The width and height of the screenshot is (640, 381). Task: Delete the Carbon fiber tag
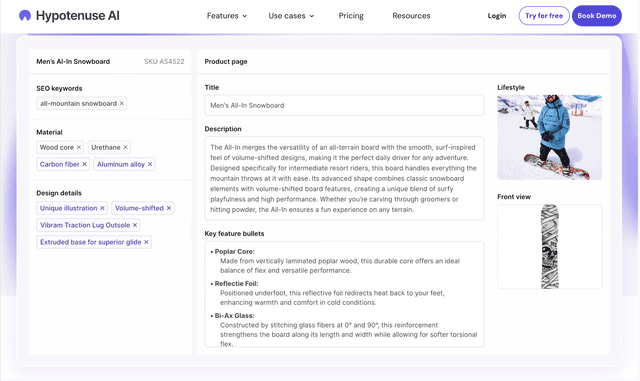tap(84, 164)
